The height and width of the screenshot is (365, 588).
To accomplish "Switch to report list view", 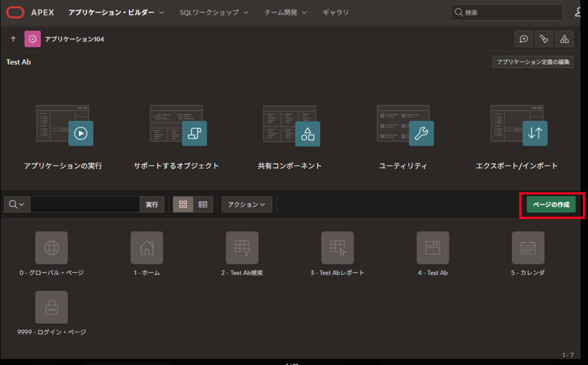I will tap(203, 204).
